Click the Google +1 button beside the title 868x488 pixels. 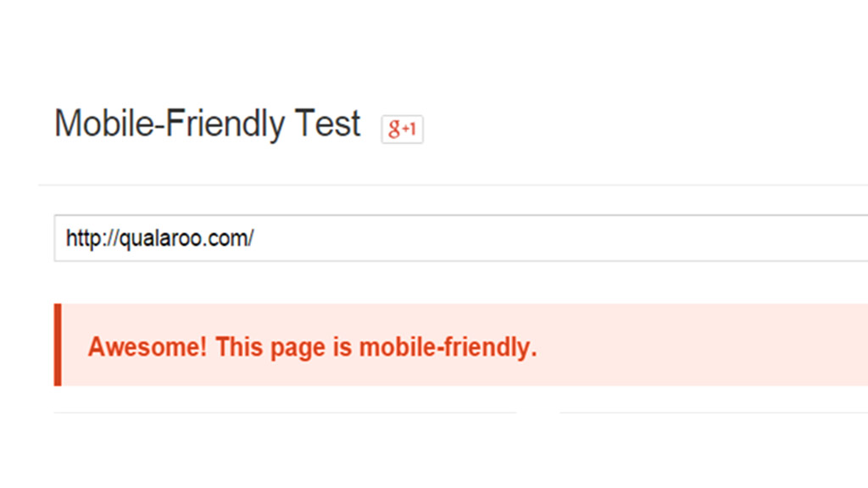point(402,129)
